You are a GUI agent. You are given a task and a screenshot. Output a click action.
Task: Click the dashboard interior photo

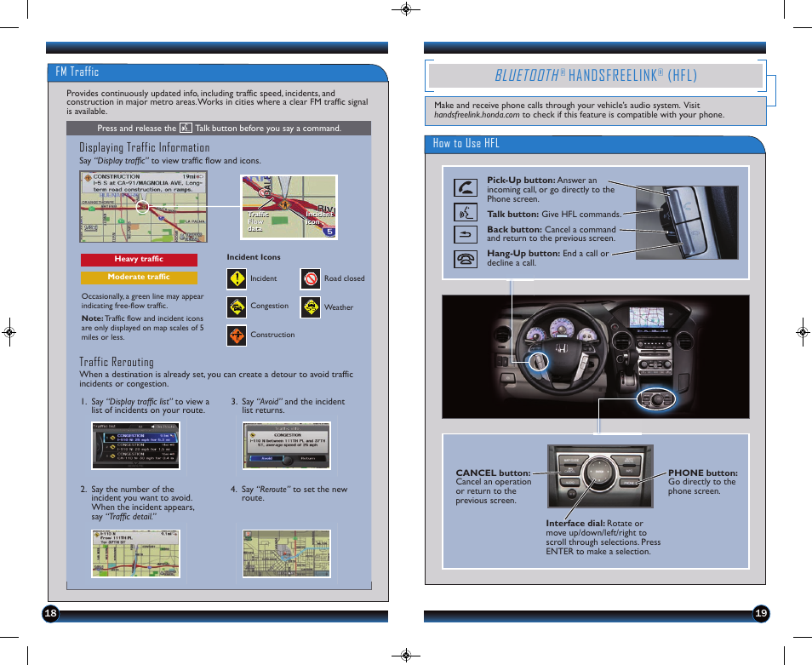point(596,357)
